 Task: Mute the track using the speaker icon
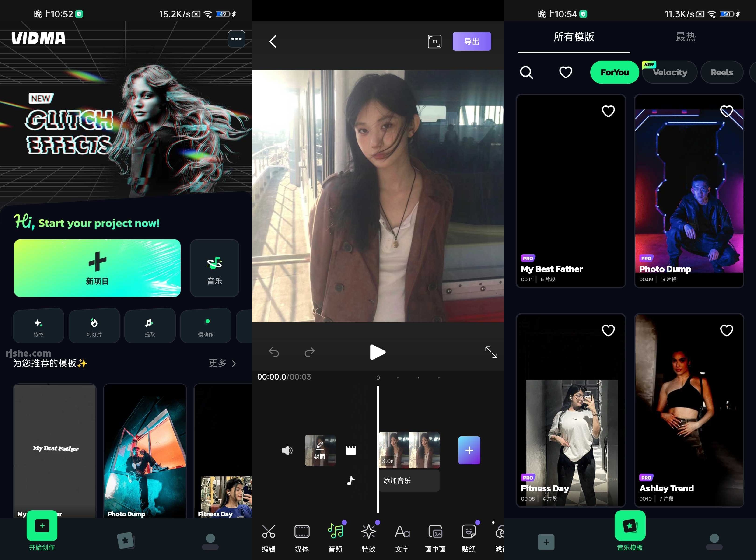tap(287, 450)
